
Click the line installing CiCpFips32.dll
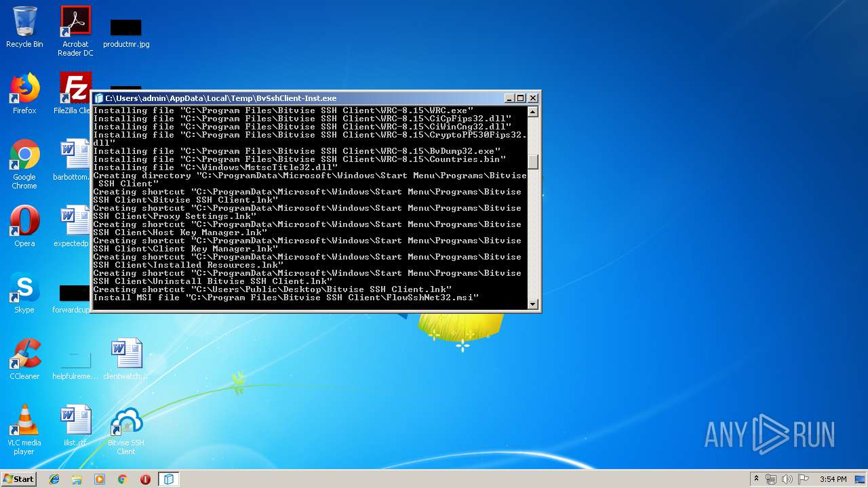tap(302, 119)
